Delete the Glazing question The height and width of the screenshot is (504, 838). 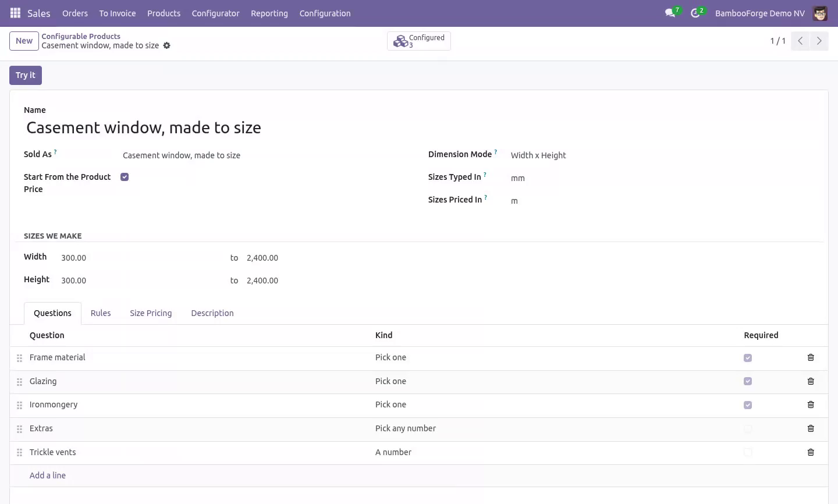point(811,381)
